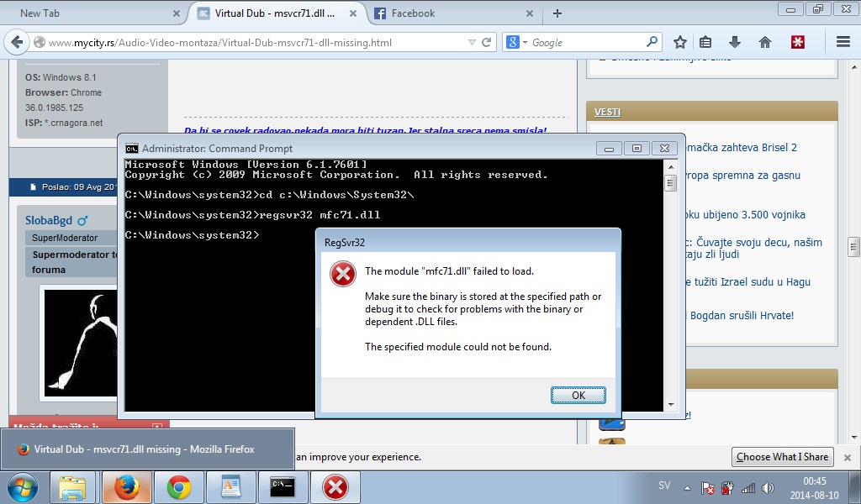Close the Facebook tab
The width and height of the screenshot is (861, 504).
(x=530, y=13)
